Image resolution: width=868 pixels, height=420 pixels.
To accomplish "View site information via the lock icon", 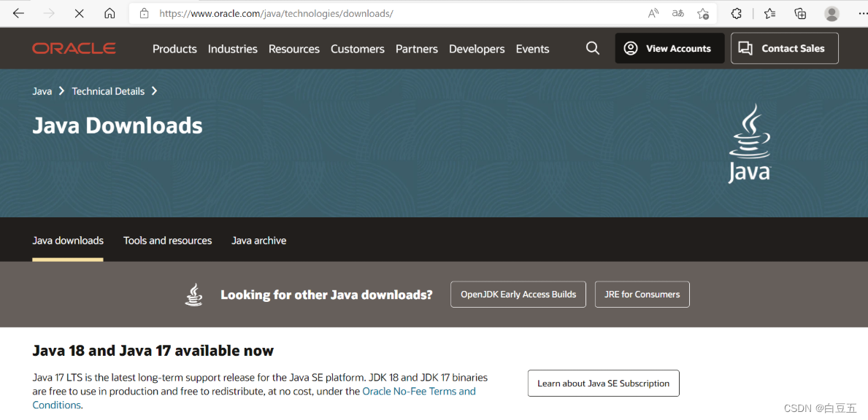I will 145,13.
